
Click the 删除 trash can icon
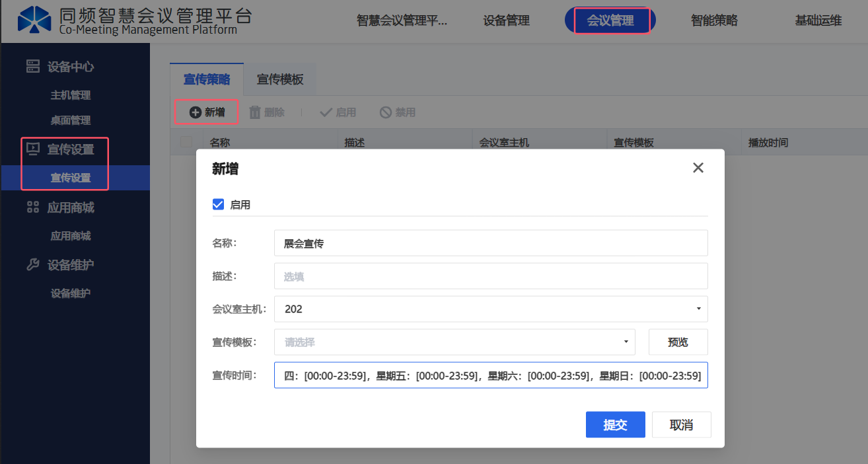click(x=255, y=112)
